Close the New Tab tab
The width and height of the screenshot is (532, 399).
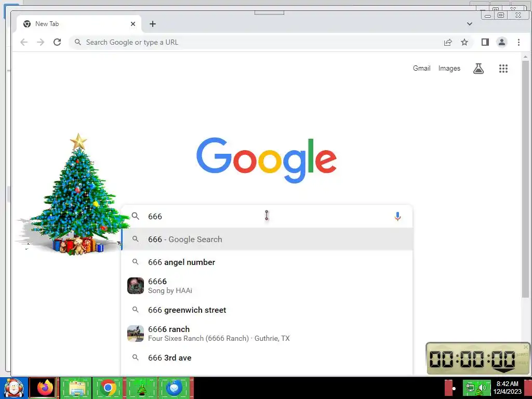coord(133,24)
